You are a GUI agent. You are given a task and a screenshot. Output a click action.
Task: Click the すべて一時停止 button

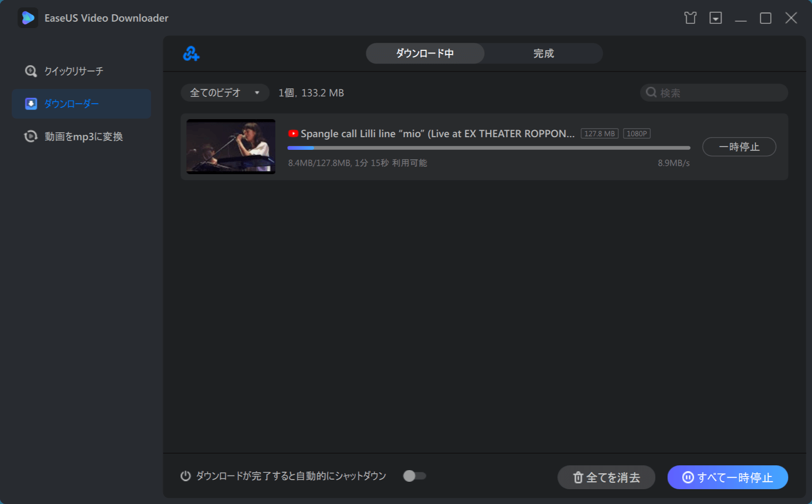click(727, 478)
